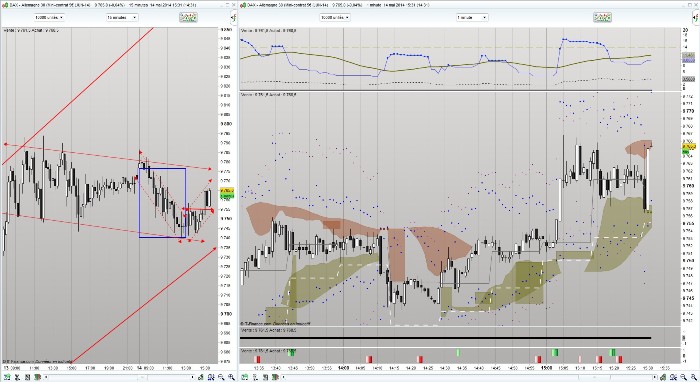Zoom in with the right chart's plus magnifier
This screenshot has width=700, height=382.
coord(693,377)
